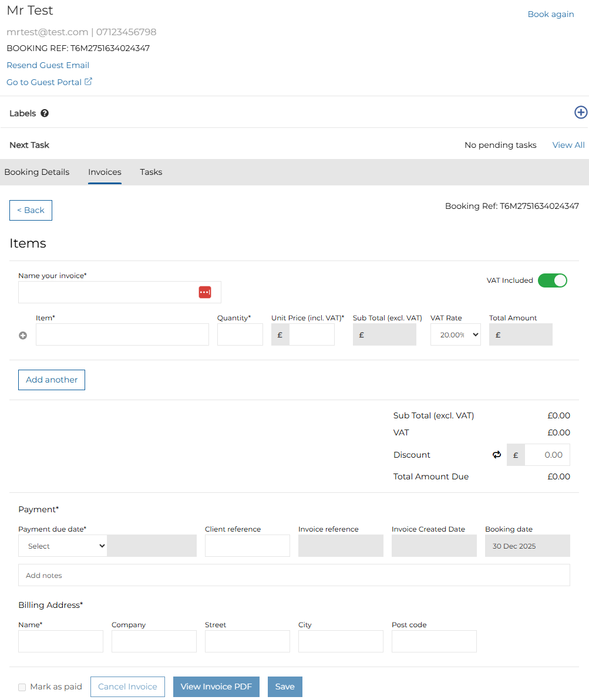This screenshot has height=700, width=589.
Task: Click into the Quantity input field
Action: tap(240, 334)
